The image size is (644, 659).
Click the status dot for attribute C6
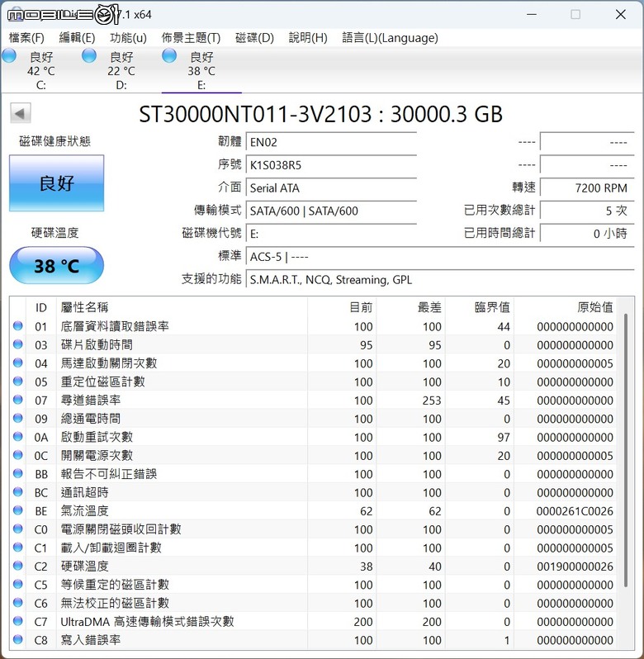17,603
